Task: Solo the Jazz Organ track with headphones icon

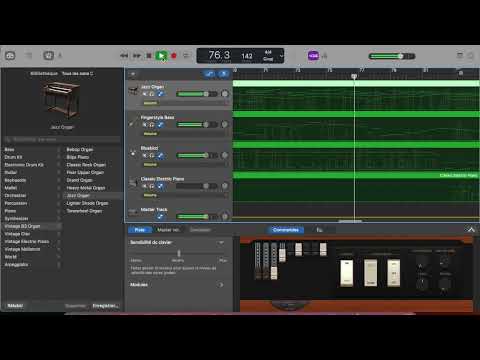Action: pos(152,94)
